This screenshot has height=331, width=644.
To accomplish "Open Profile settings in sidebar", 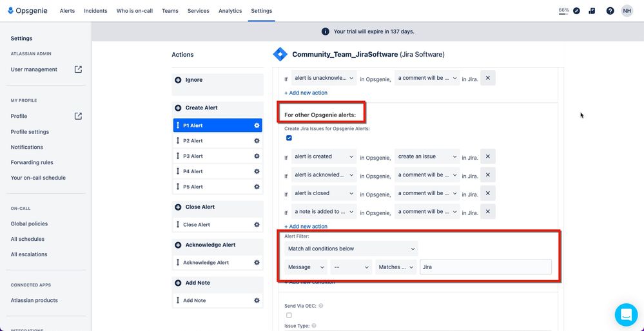I will (30, 131).
